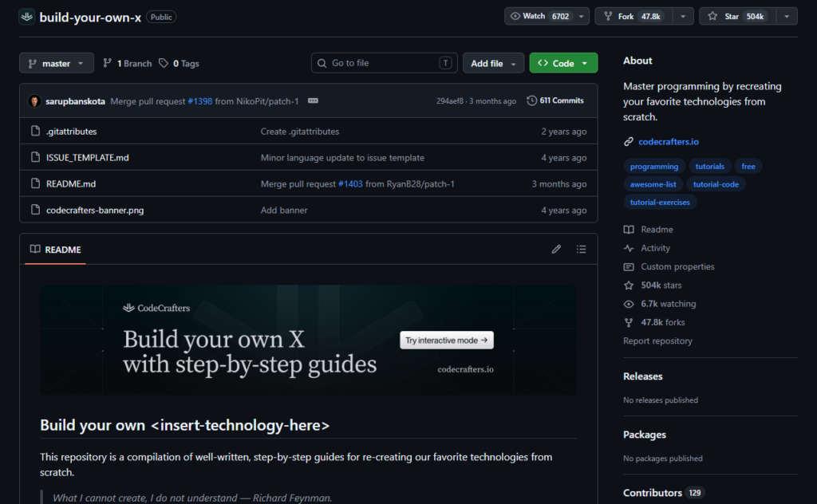The width and height of the screenshot is (817, 504).
Task: Open the README.md file
Action: tap(71, 183)
